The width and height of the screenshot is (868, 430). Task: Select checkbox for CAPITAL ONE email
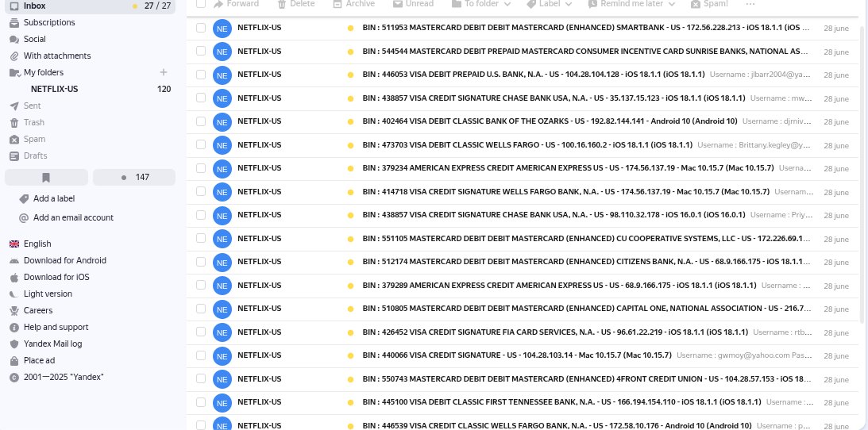(x=201, y=309)
